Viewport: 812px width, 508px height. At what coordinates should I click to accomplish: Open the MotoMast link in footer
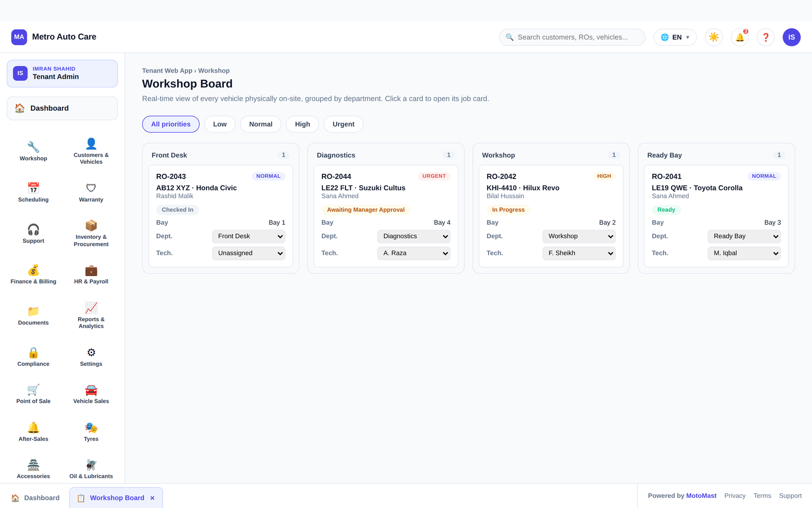(x=701, y=496)
